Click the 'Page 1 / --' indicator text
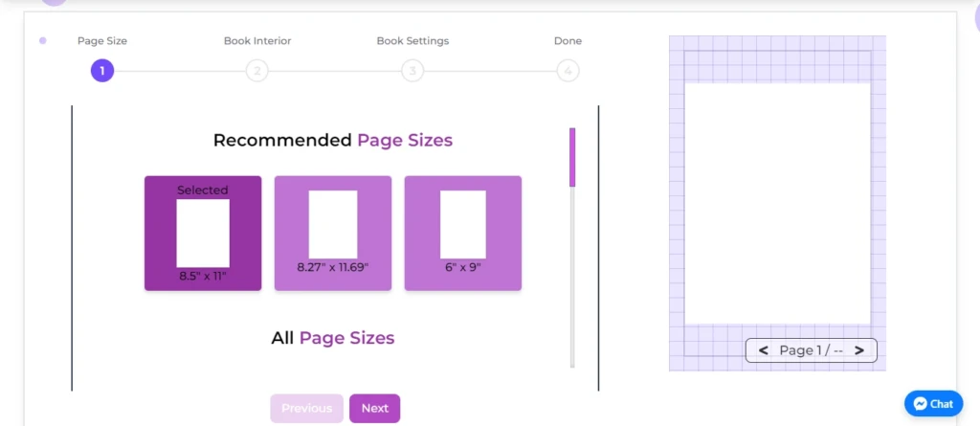 pyautogui.click(x=812, y=350)
